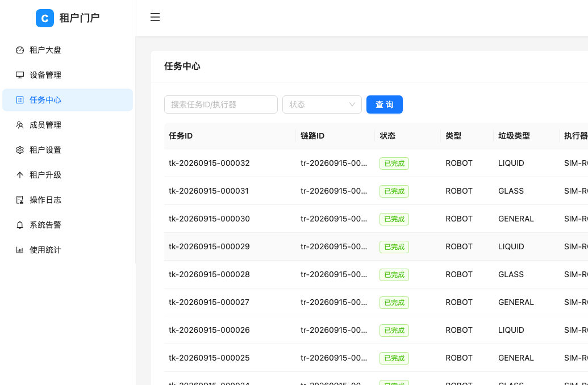
Task: Click LIQUID in row tk-20260915-000026
Action: pos(511,330)
